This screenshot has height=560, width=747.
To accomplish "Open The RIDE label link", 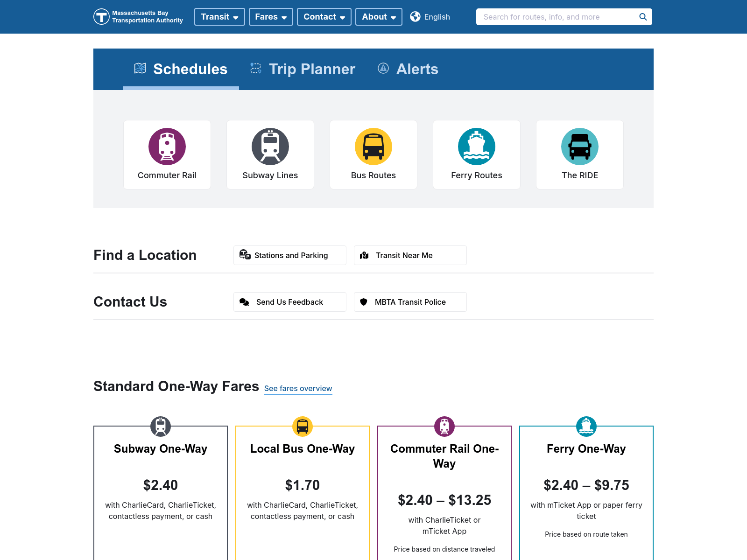I will (580, 175).
